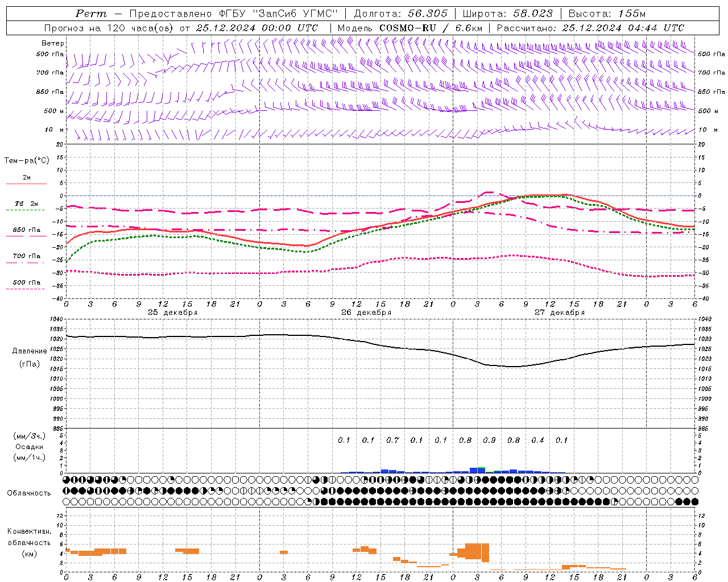Click the left '-40' temperature axis value

tap(59, 298)
